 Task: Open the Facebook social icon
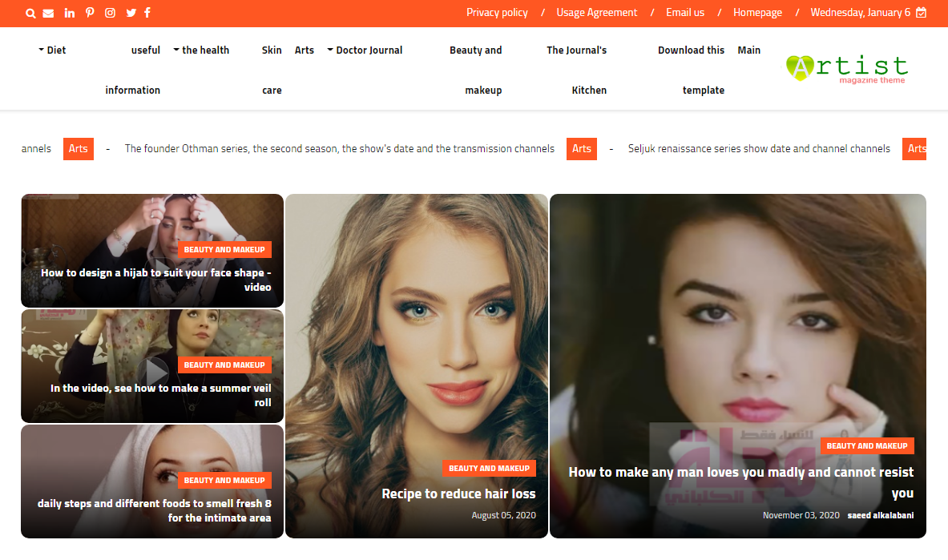pyautogui.click(x=147, y=12)
